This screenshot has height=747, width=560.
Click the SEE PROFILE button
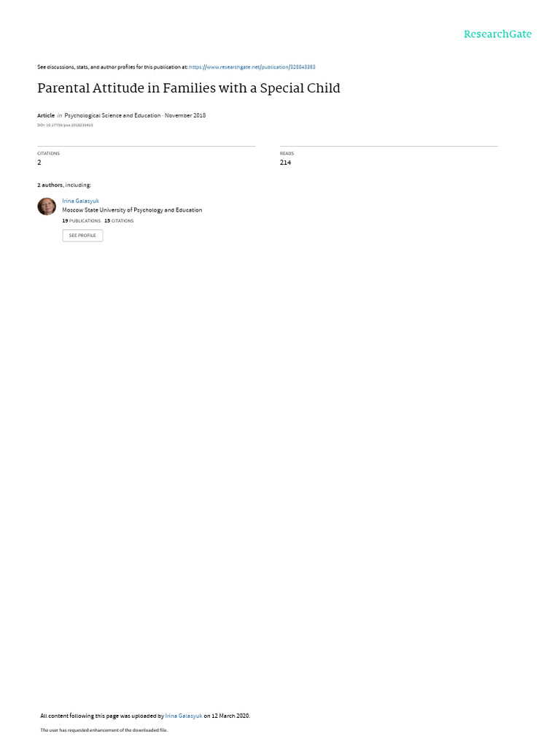pos(82,236)
